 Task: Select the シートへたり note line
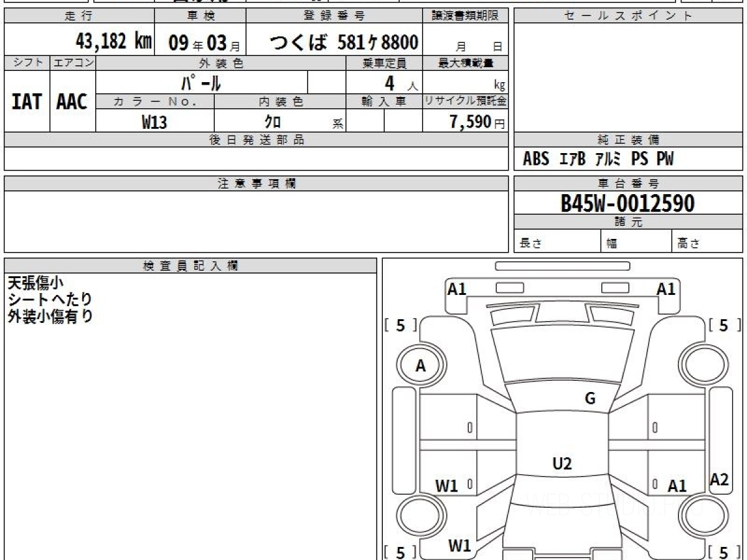click(x=50, y=299)
